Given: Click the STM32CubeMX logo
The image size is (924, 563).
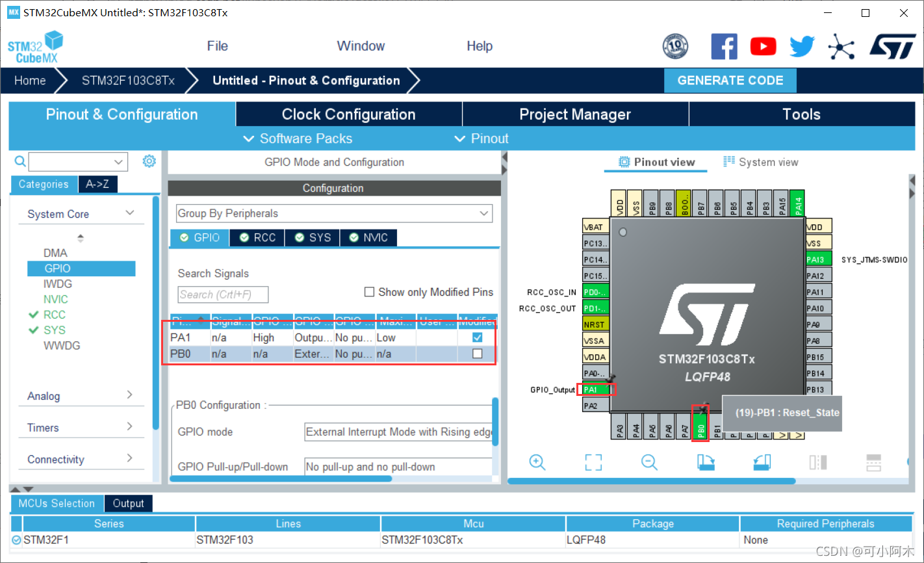Looking at the screenshot, I should coord(35,47).
